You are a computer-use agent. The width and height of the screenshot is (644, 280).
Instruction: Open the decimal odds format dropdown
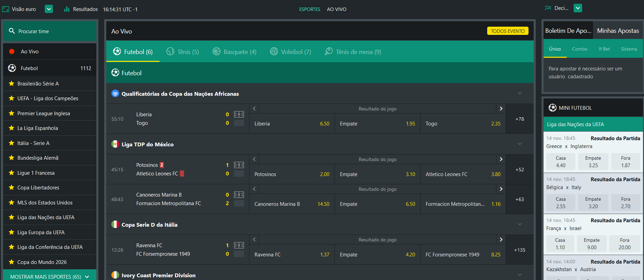click(x=578, y=8)
